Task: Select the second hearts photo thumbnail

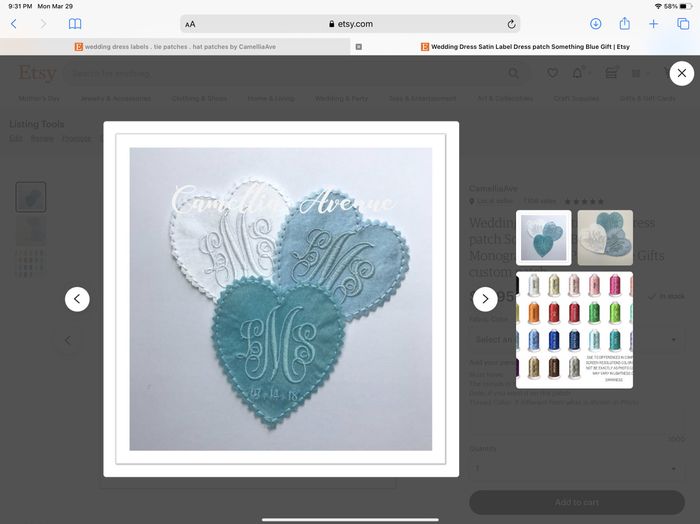Action: (x=605, y=238)
